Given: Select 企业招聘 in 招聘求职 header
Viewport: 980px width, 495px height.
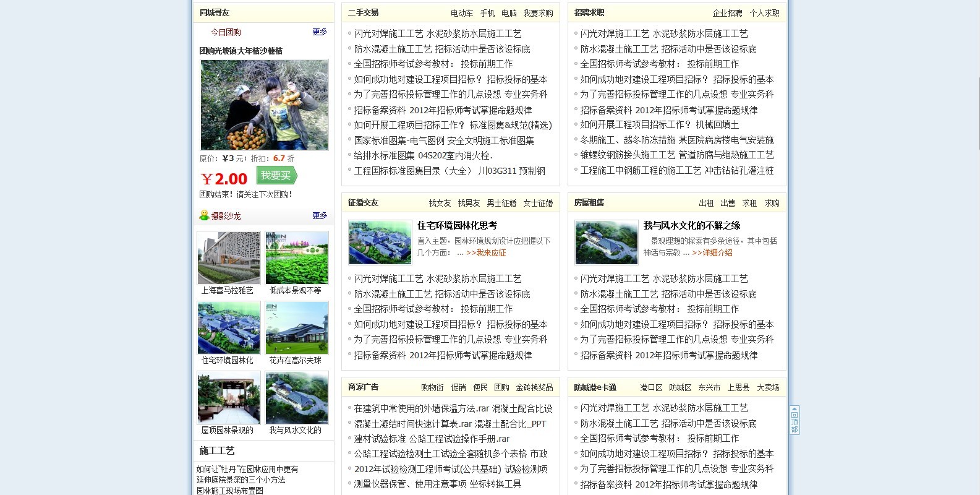Looking at the screenshot, I should click(727, 13).
